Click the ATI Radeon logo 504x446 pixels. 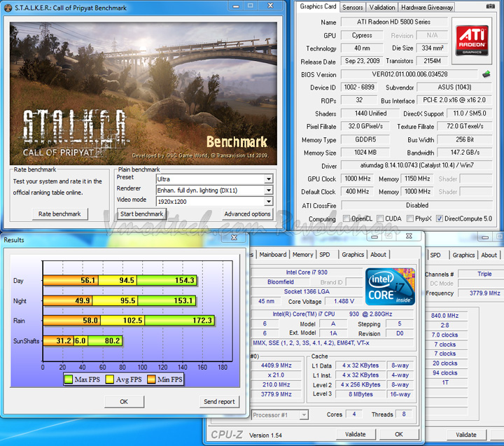point(472,41)
